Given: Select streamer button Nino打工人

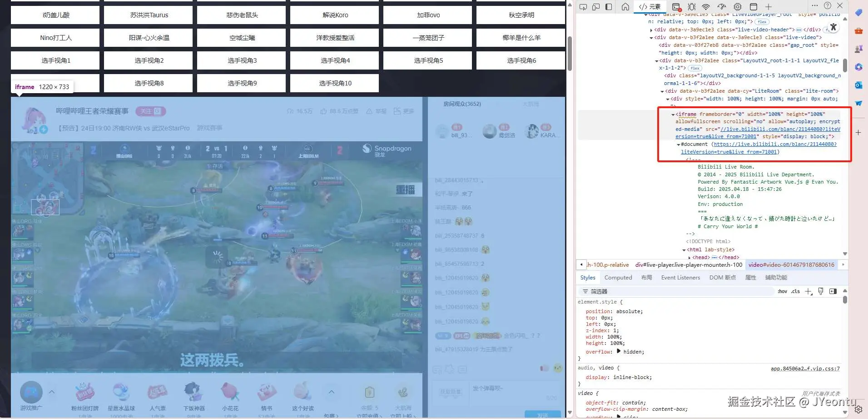Looking at the screenshot, I should point(56,38).
